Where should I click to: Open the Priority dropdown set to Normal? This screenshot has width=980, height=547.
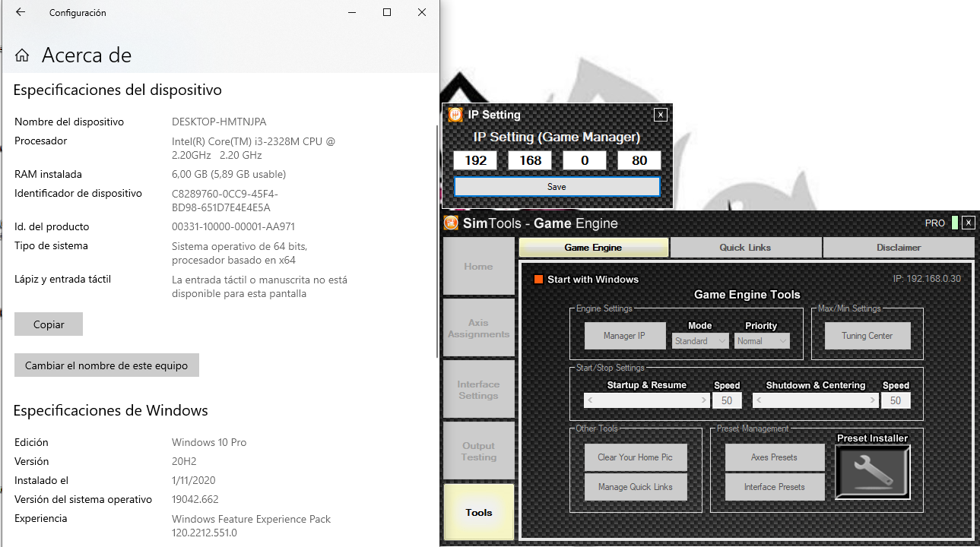tap(762, 341)
